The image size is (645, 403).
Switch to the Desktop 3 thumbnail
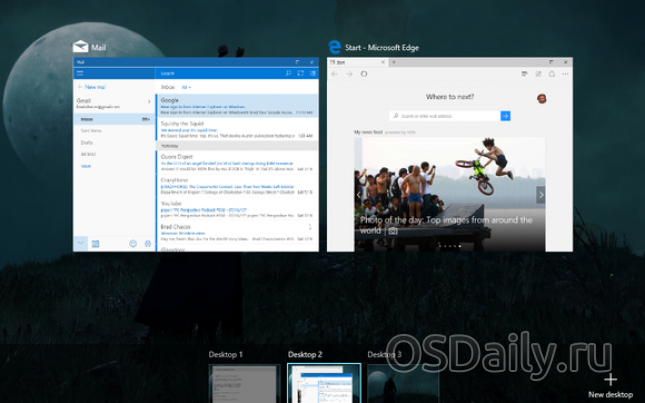point(402,384)
